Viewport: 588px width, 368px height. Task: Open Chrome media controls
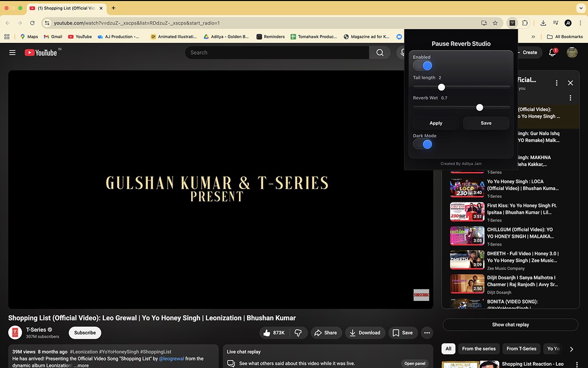pyautogui.click(x=555, y=23)
